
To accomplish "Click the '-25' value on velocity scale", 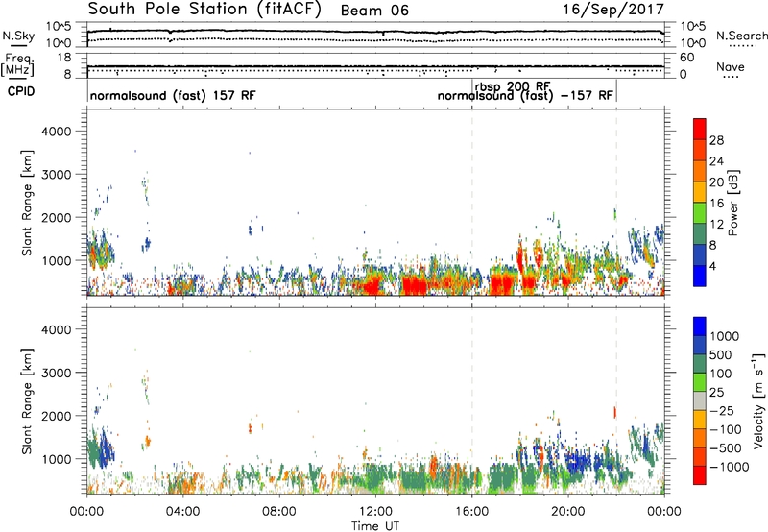I will pyautogui.click(x=721, y=410).
